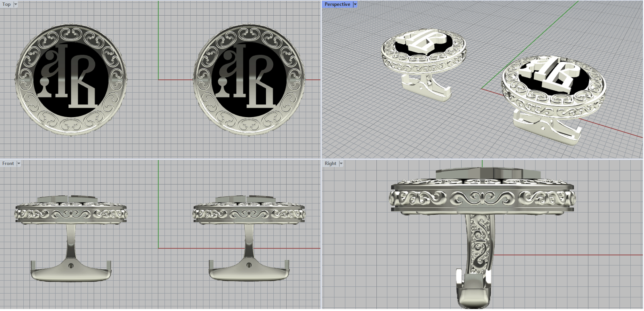Activate the Right viewport title label
644x311 pixels.
coord(330,164)
